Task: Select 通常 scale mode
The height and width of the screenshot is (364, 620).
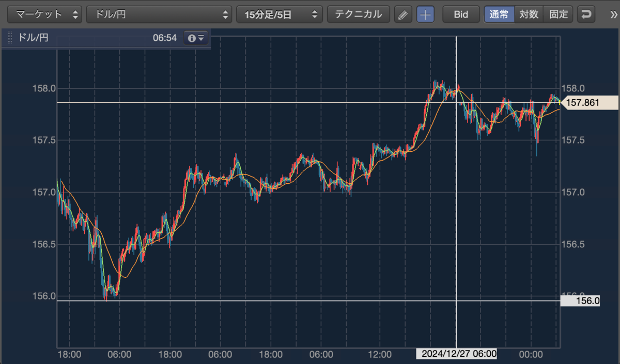Action: pos(499,14)
